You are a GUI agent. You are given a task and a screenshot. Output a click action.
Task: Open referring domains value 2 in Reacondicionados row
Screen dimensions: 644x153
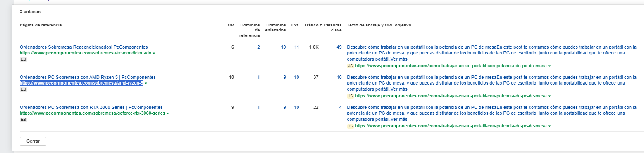click(258, 47)
